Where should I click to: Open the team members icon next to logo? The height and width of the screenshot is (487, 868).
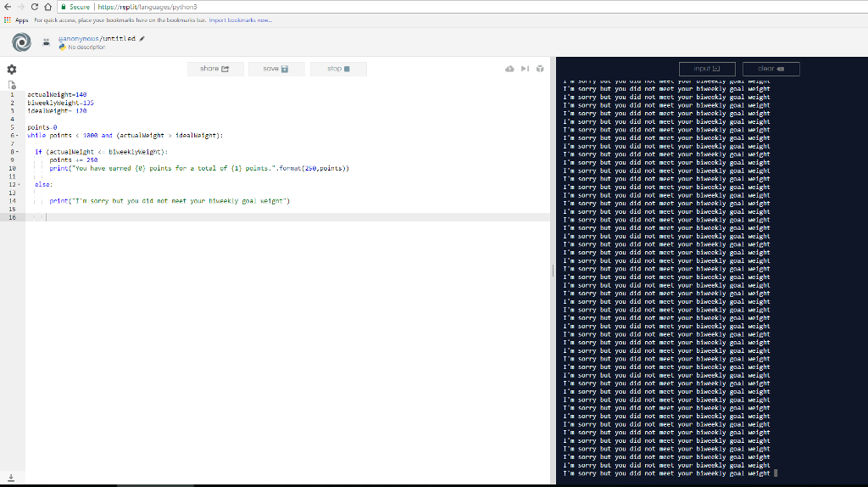click(x=47, y=42)
